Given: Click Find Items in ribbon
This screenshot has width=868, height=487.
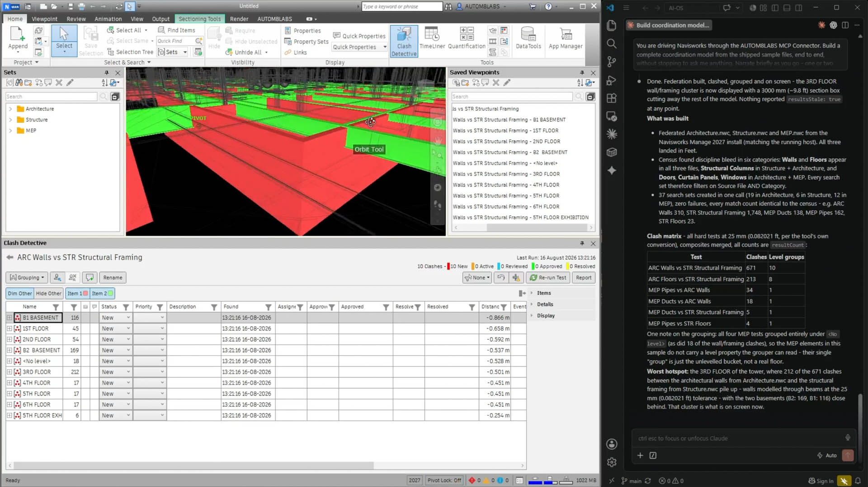Looking at the screenshot, I should tap(177, 30).
